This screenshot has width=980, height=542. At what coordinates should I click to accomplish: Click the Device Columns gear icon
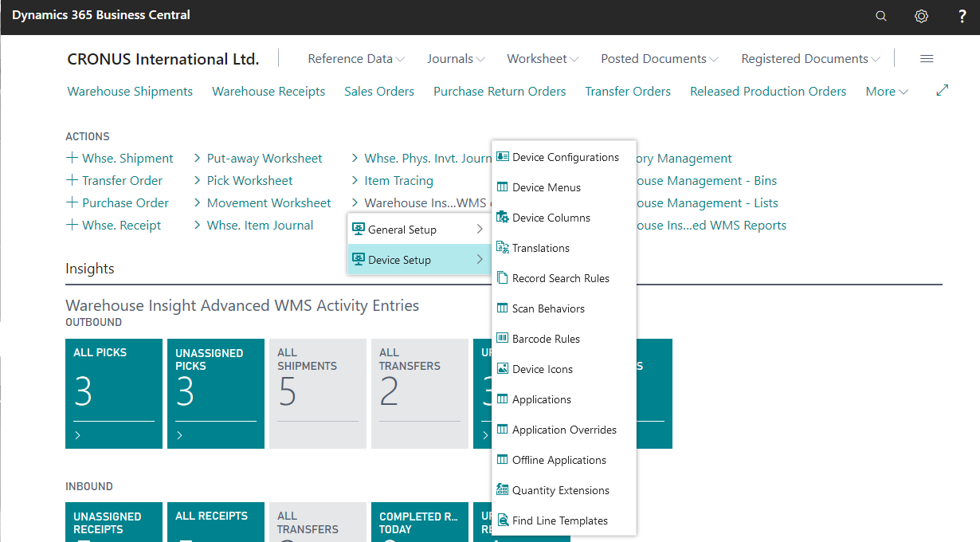503,218
